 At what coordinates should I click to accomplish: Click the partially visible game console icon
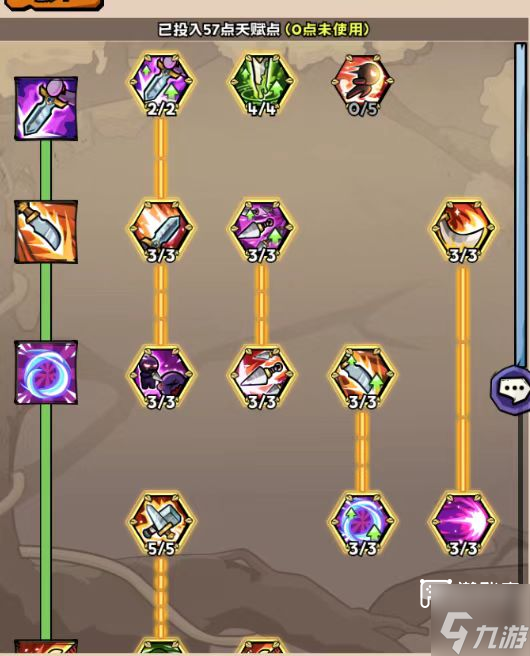pos(435,593)
